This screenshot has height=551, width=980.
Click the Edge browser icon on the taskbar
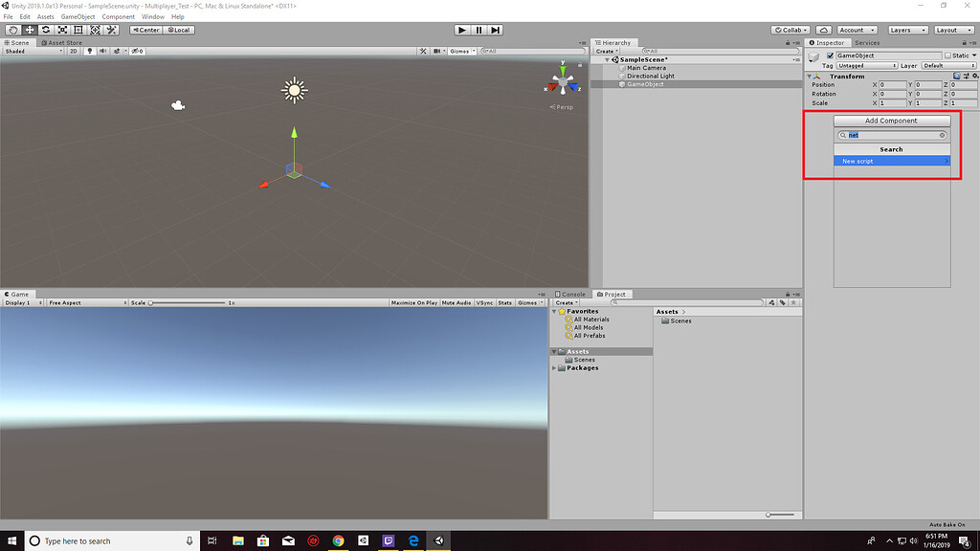point(413,540)
